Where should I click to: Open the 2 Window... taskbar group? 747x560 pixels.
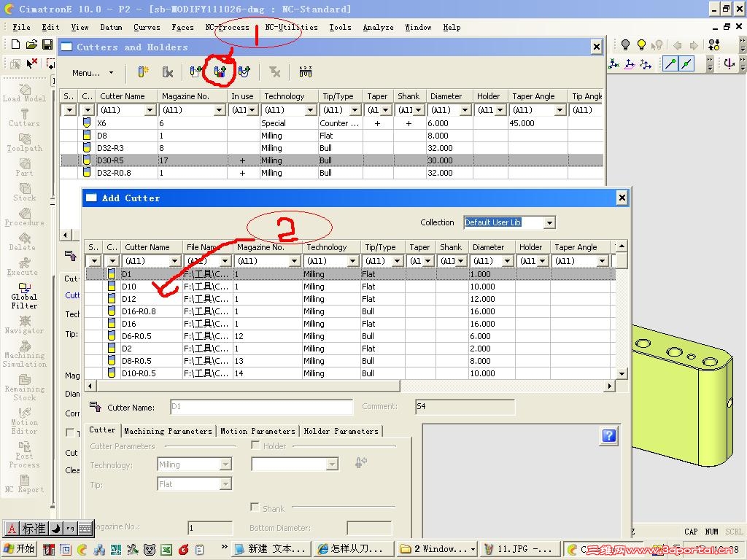[438, 548]
